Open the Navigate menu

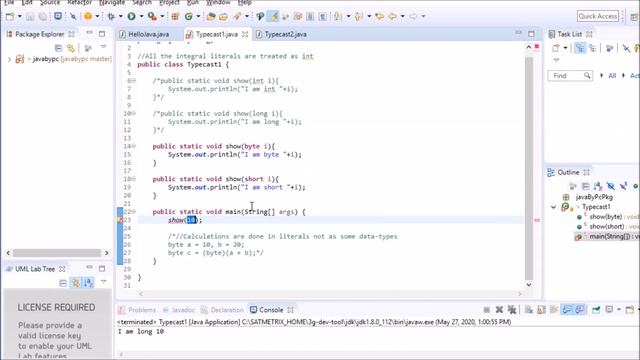coord(112,2)
